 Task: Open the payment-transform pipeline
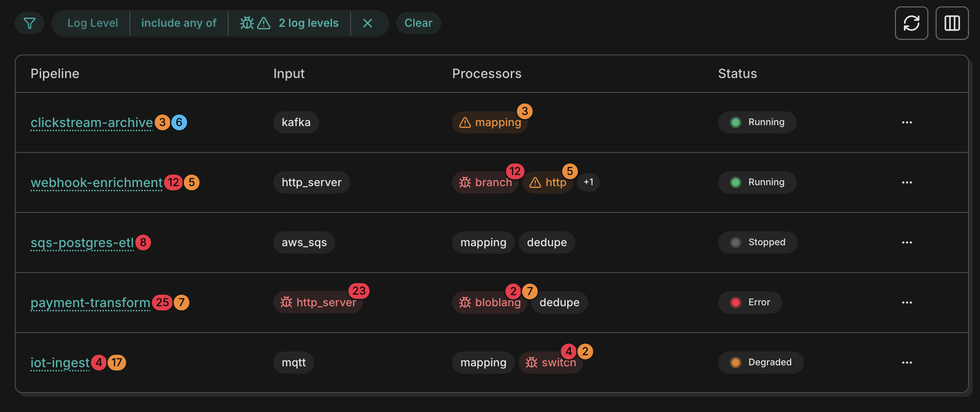[91, 303]
